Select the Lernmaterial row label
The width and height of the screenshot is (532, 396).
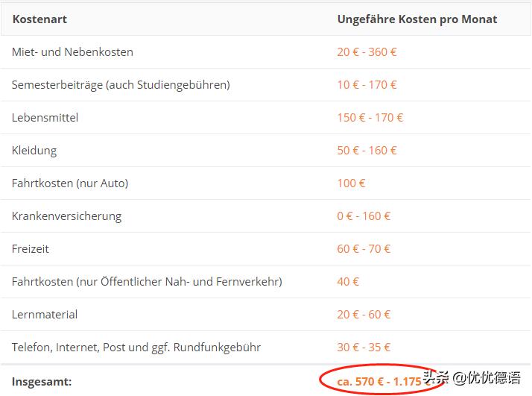(x=45, y=315)
